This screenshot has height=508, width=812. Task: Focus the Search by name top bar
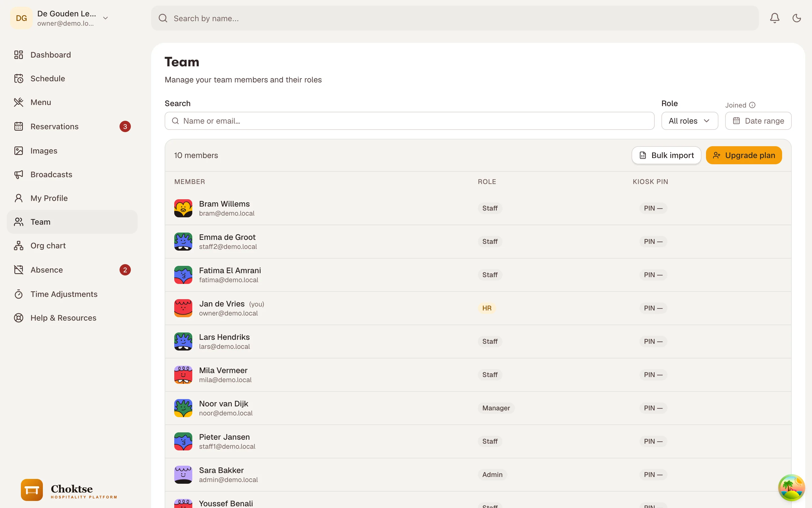coord(455,18)
